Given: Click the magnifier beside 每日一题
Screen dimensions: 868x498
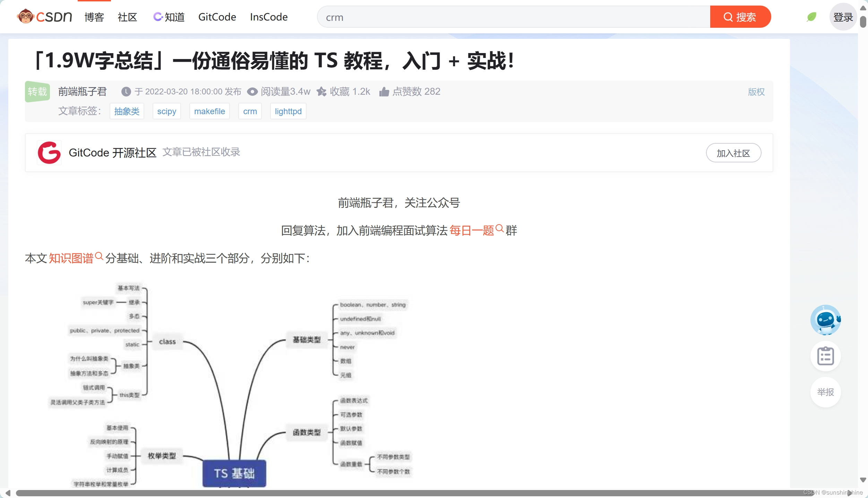Looking at the screenshot, I should 499,228.
